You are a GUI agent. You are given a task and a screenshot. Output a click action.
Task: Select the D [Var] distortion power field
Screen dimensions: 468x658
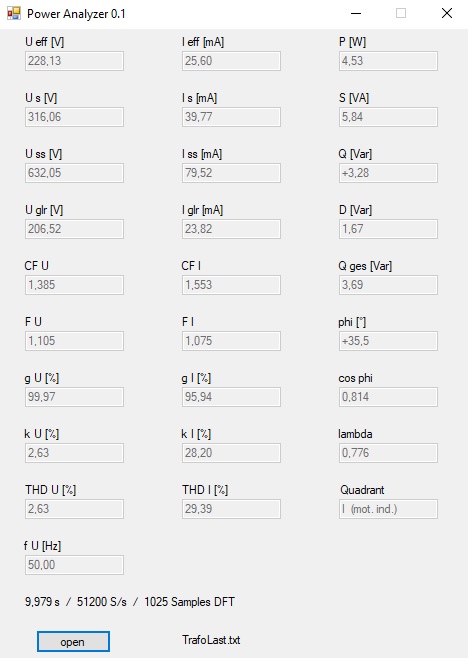[x=388, y=229]
